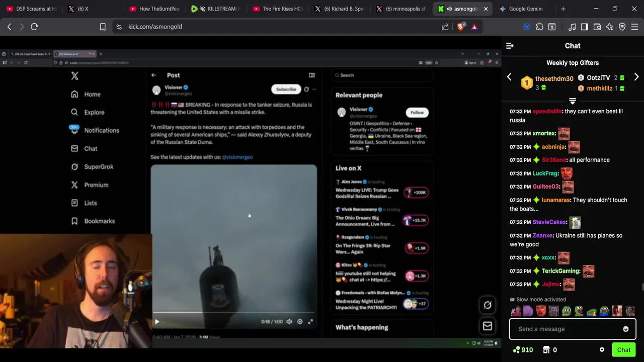Open Leo AI sparkle icon

[x=610, y=27]
